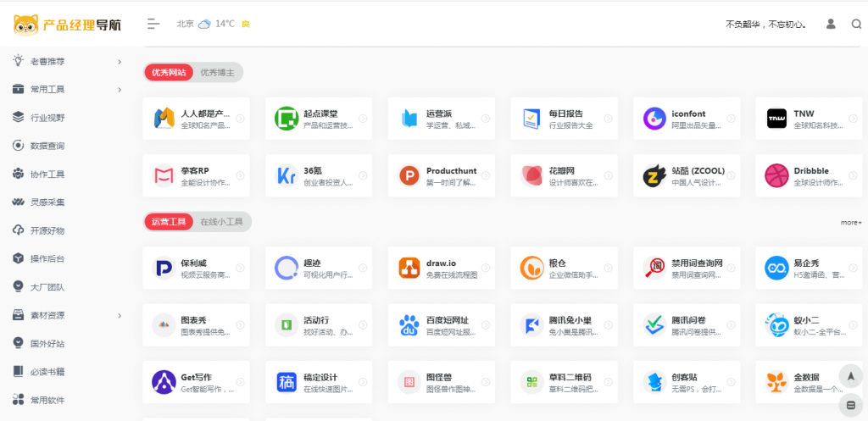The image size is (868, 421).
Task: Toggle the sidebar collapse menu icon
Action: point(153,24)
